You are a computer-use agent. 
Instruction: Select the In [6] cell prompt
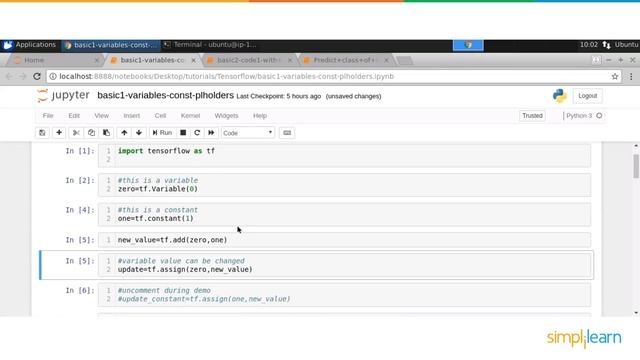(x=80, y=291)
